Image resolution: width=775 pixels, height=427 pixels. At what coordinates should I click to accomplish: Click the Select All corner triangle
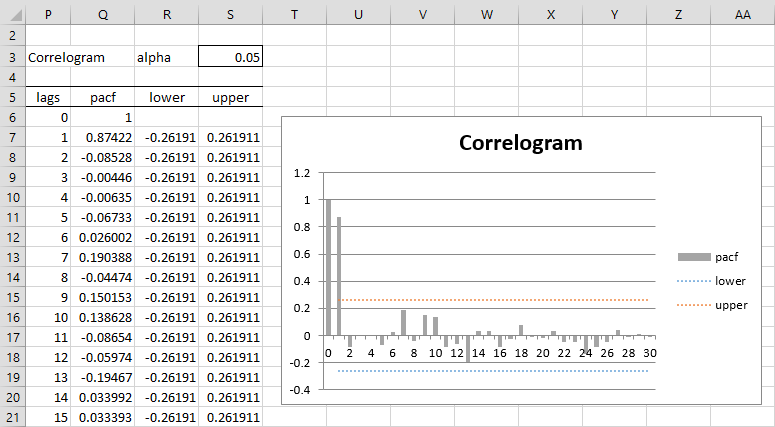(15, 15)
